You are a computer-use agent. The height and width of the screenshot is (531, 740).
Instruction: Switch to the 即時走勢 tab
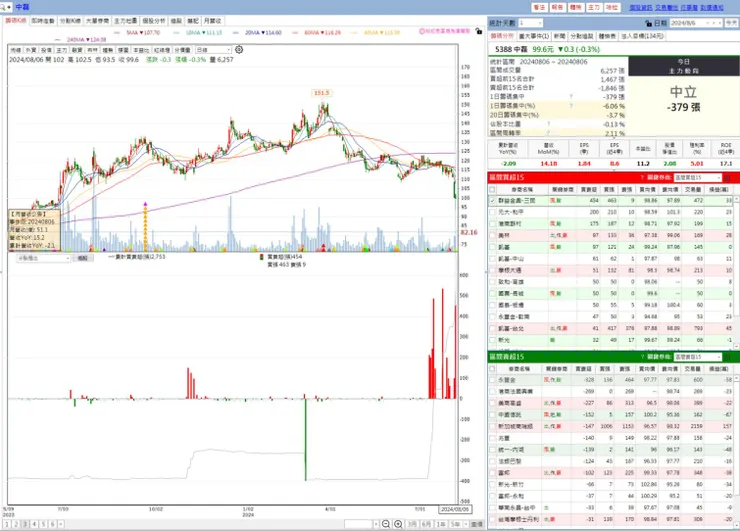tap(43, 21)
